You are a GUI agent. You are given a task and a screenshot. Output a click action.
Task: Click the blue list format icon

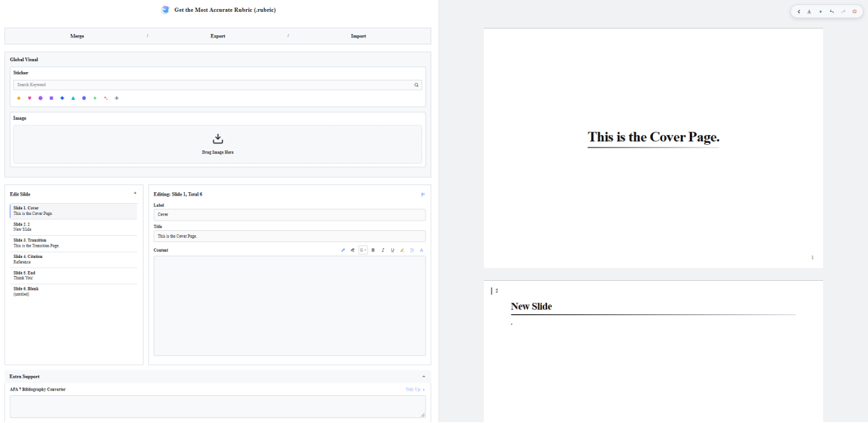click(x=412, y=250)
